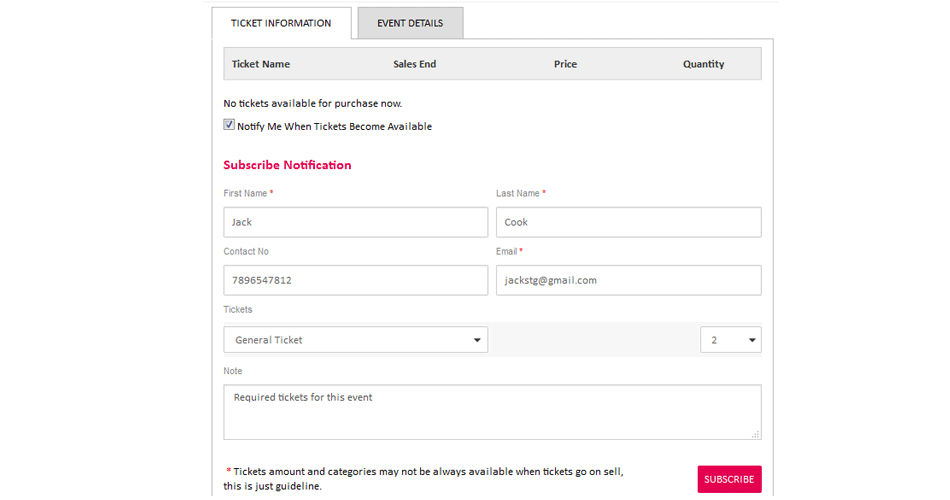Image resolution: width=950 pixels, height=500 pixels.
Task: Click the Contact No label text
Action: click(246, 252)
